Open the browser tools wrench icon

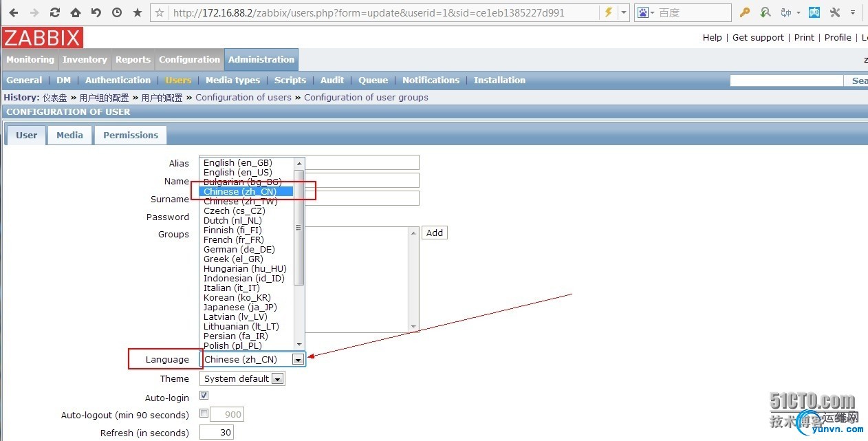(x=836, y=12)
